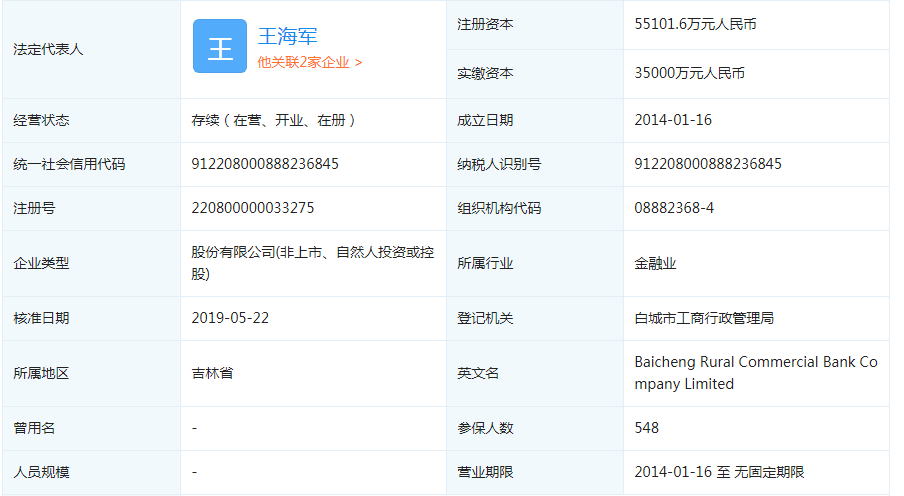Click the 登记机关 label
The height and width of the screenshot is (496, 904).
click(485, 318)
